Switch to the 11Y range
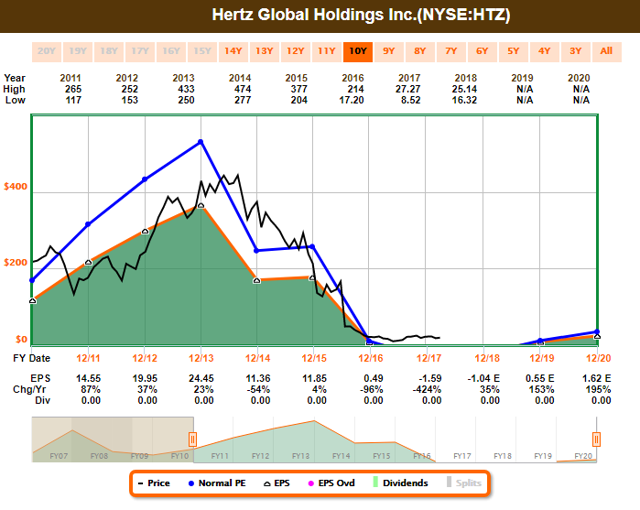The image size is (640, 510). (x=327, y=51)
